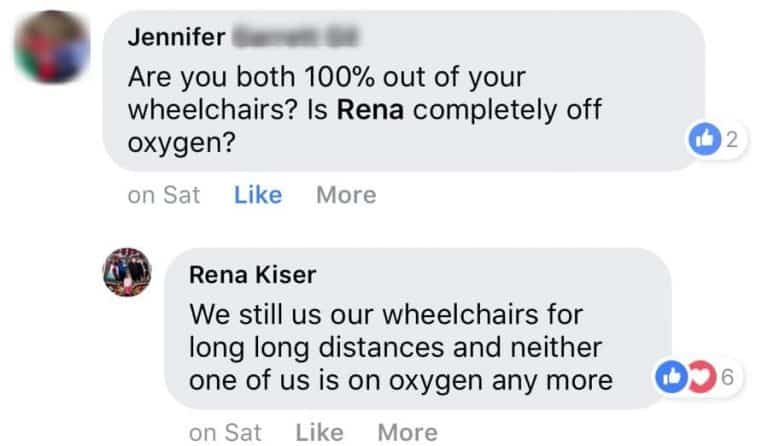Expand More options under Jennifer's comment
768x446 pixels.
click(x=346, y=195)
